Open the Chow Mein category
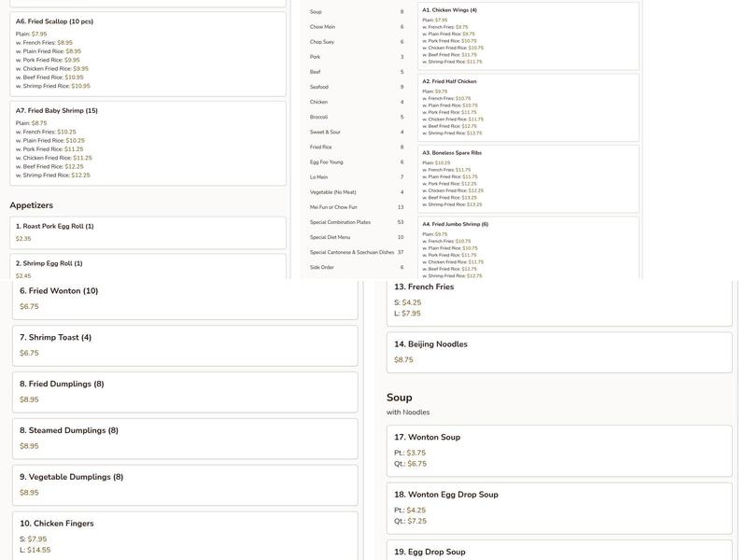Viewport: 747px width, 560px height. [x=323, y=27]
